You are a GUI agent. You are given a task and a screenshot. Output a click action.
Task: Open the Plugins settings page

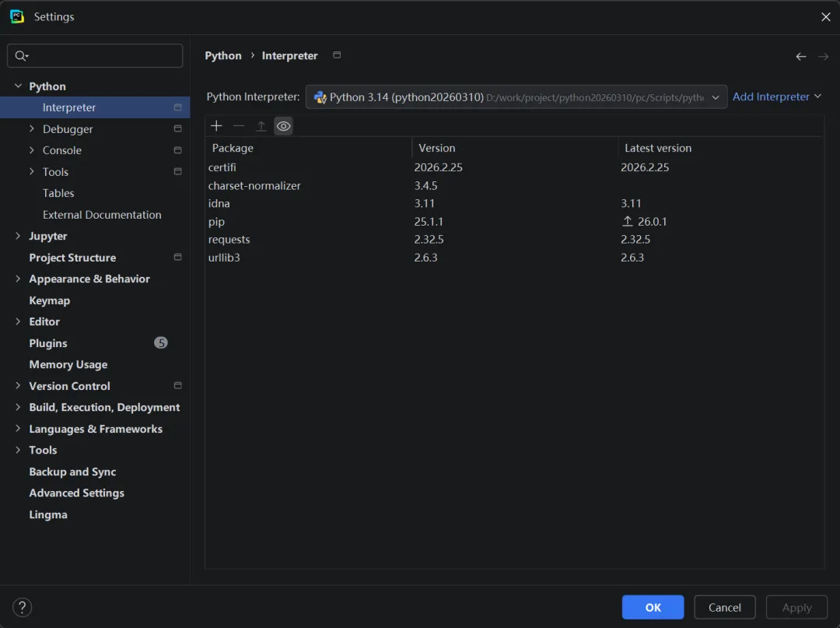95,343
